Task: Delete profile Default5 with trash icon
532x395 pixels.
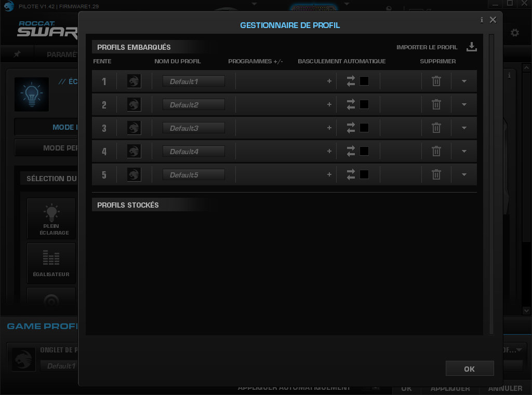Action: [x=436, y=174]
